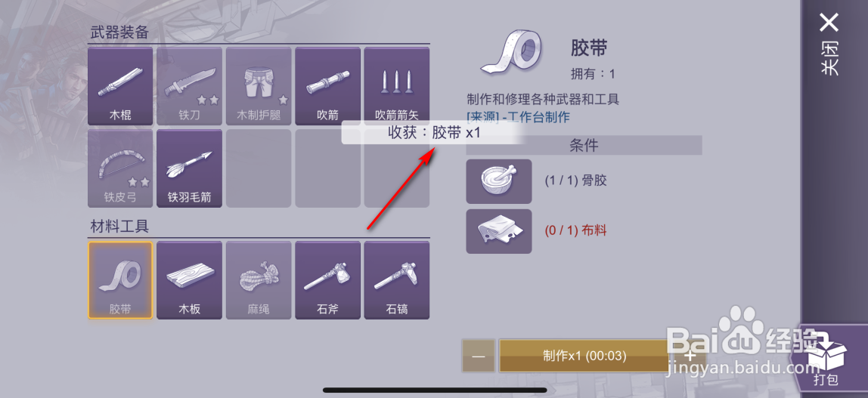Viewport: 868px width, 398px height.
Task: Select the 吹箭 blowgun item
Action: (327, 85)
